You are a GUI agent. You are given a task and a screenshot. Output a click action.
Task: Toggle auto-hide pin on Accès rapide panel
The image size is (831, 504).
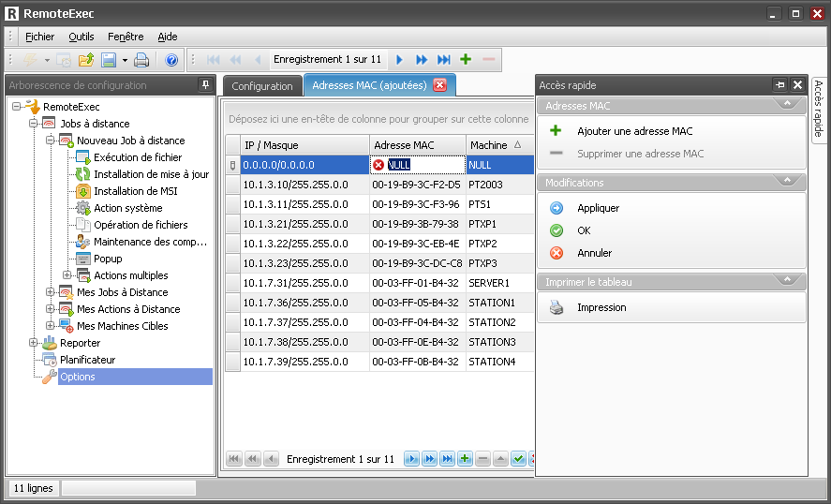[779, 85]
